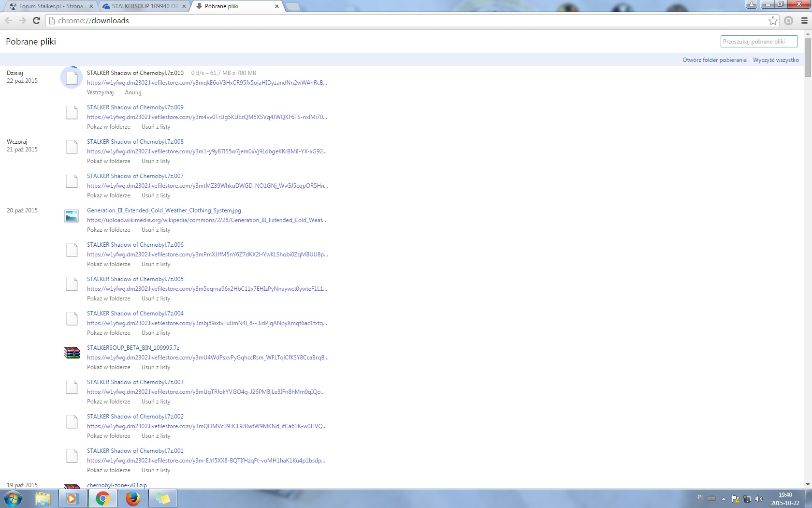This screenshot has height=508, width=812.
Task: Click the volume icon in the system tray
Action: click(759, 499)
